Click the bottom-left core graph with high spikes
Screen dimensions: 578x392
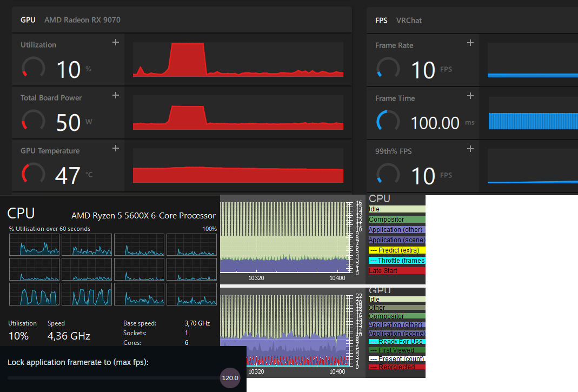(34, 294)
